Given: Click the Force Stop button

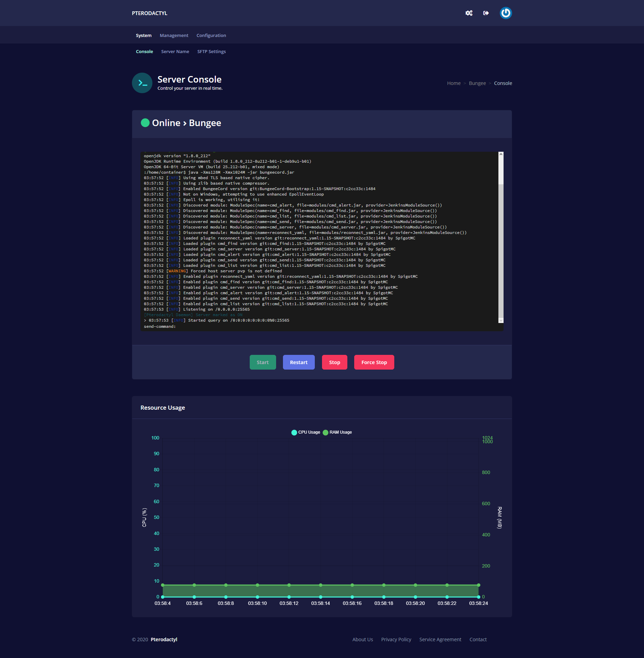Looking at the screenshot, I should [374, 362].
